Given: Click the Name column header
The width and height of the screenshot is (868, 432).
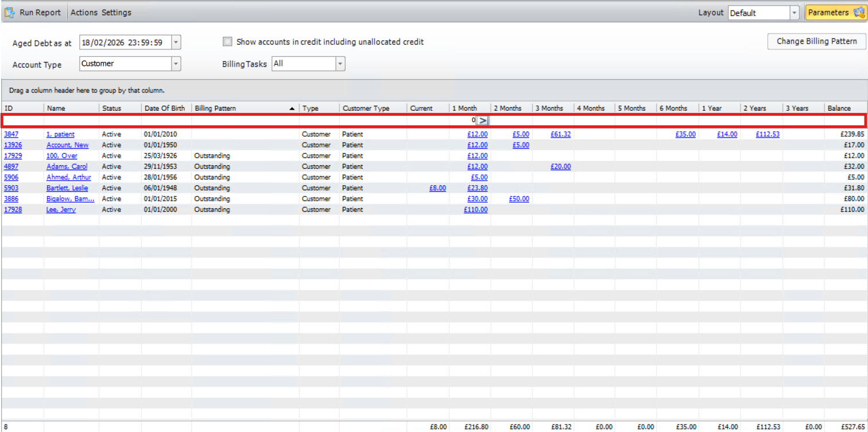Looking at the screenshot, I should point(56,108).
